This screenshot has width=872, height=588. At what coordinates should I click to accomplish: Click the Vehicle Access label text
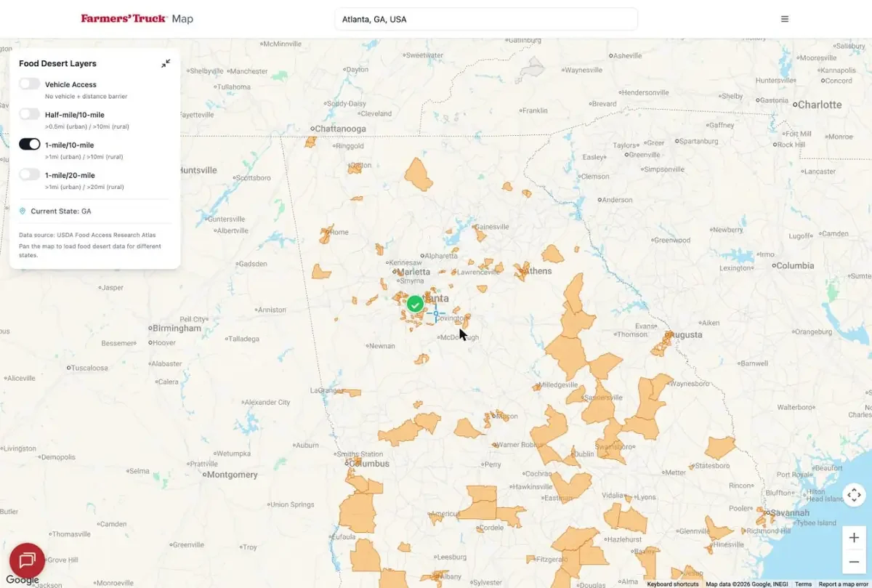pos(70,84)
